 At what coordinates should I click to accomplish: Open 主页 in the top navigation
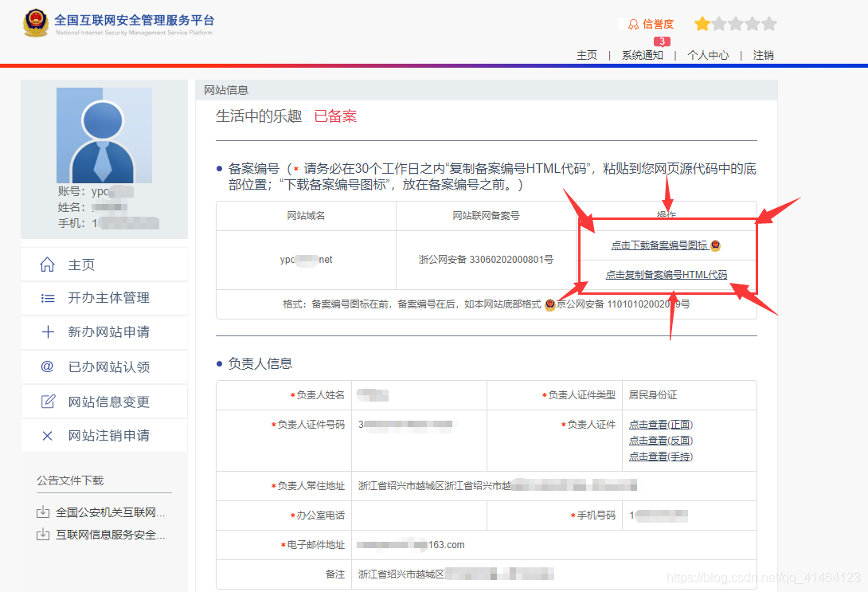click(x=587, y=56)
